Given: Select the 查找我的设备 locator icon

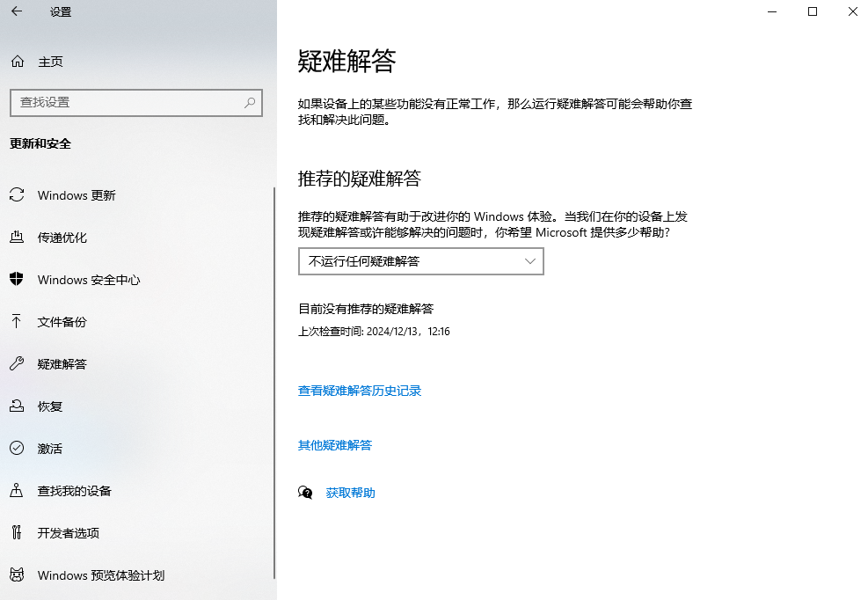Looking at the screenshot, I should pyautogui.click(x=17, y=491).
